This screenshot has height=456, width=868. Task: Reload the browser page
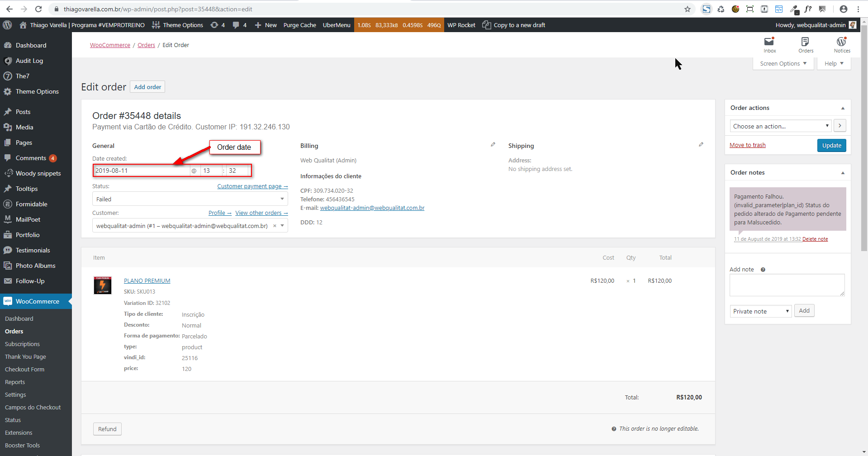tap(38, 9)
